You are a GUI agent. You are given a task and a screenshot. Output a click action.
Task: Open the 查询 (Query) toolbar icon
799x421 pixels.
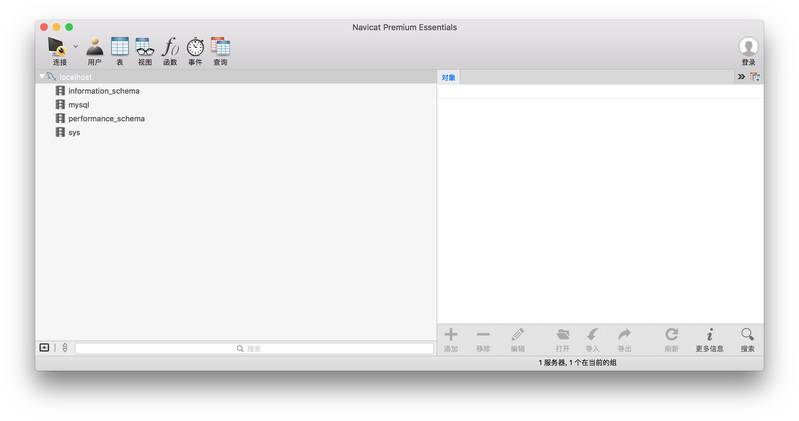(x=220, y=46)
